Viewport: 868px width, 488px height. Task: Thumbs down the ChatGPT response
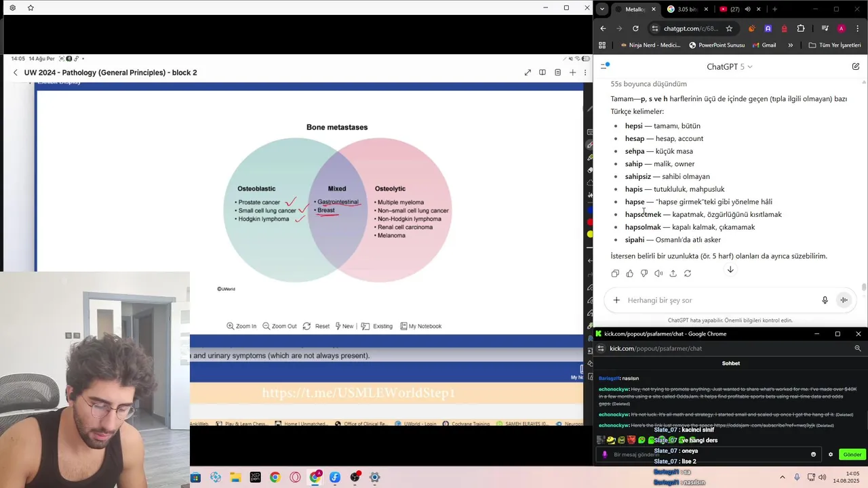644,273
